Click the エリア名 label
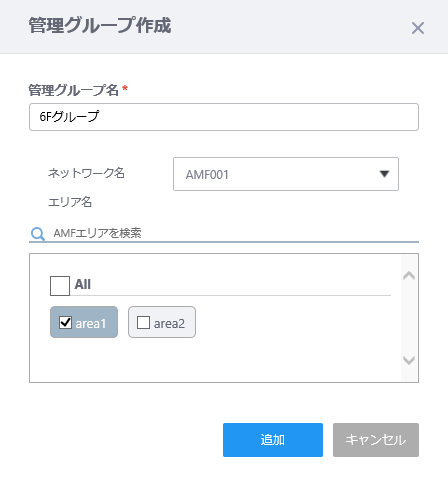The image size is (448, 481). pos(70,202)
